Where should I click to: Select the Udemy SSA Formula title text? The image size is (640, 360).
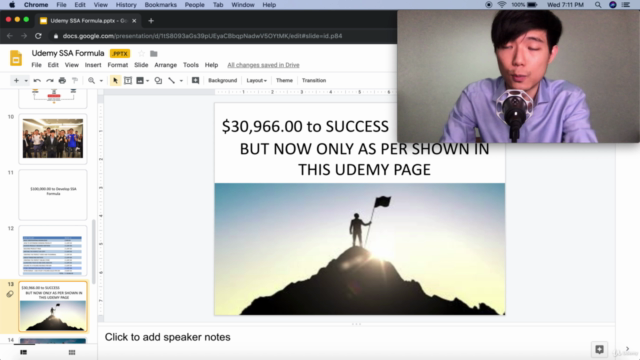click(68, 53)
